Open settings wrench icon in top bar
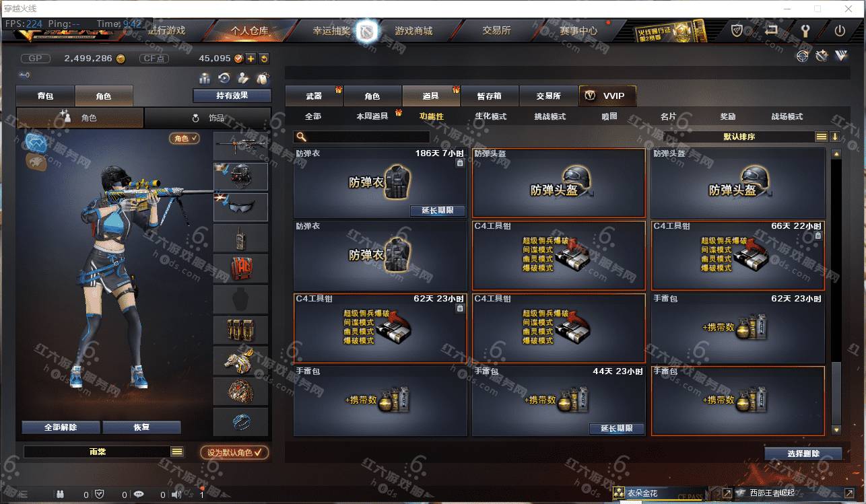The image size is (866, 504). click(805, 30)
